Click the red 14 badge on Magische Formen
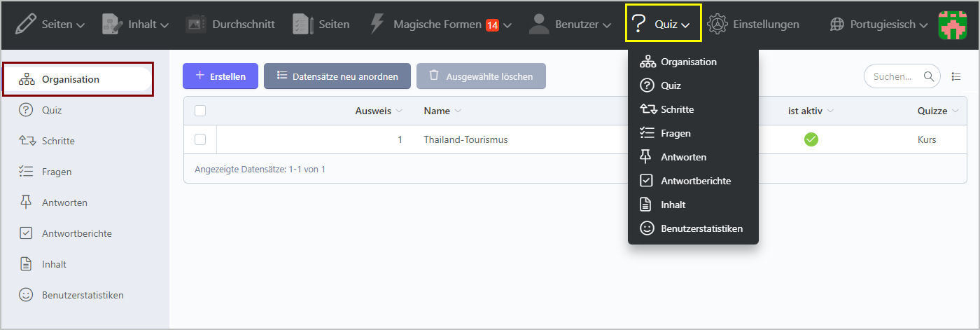 pos(492,25)
